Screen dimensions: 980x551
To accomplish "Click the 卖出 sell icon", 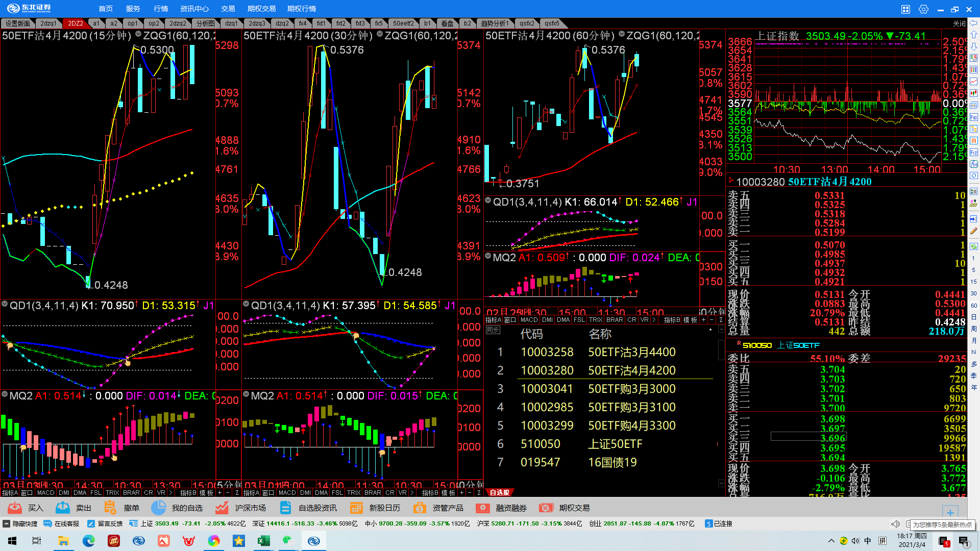I will [x=63, y=508].
